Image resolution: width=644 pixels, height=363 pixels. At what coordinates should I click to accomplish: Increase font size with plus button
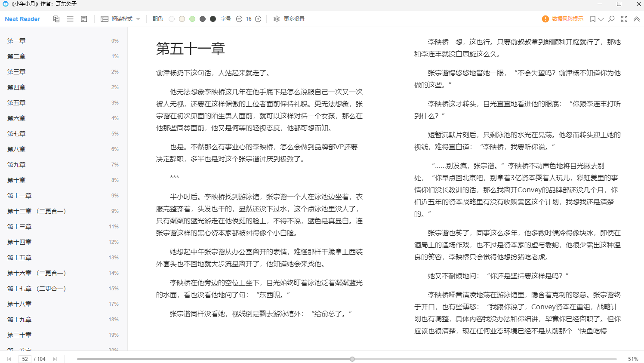click(258, 19)
